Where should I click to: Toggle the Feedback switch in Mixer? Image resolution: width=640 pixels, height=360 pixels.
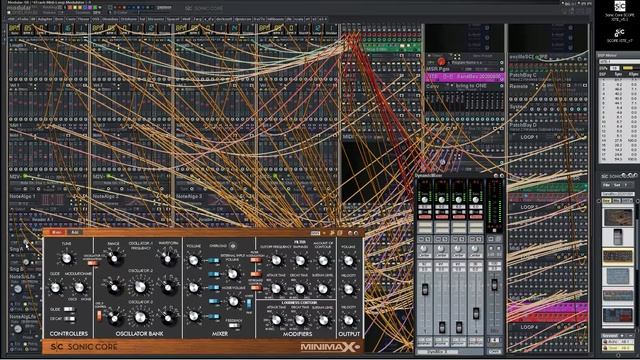pyautogui.click(x=234, y=325)
